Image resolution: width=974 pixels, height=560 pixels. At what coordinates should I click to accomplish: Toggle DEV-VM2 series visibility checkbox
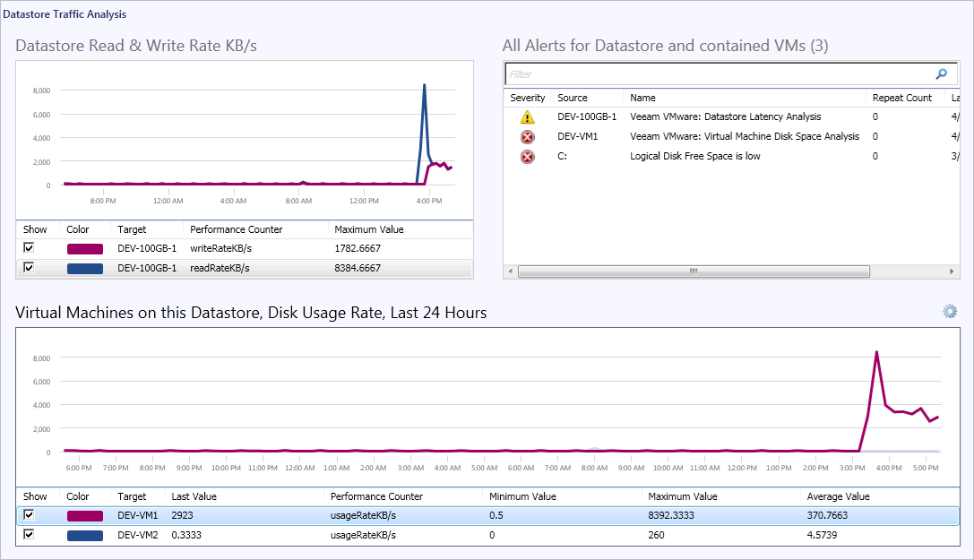coord(29,535)
